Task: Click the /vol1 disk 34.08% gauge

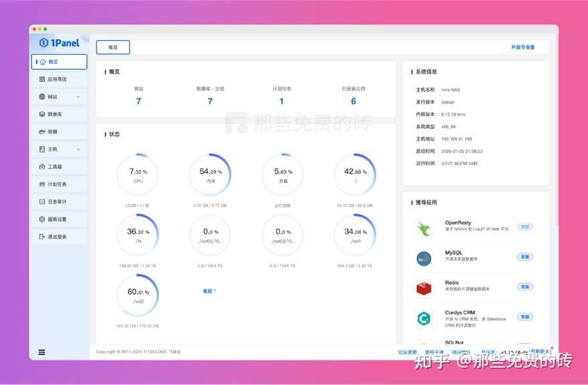Action: tap(355, 235)
